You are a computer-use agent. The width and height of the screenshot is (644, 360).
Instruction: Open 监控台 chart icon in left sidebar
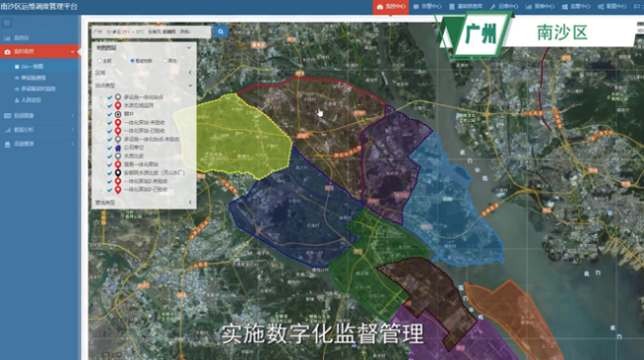click(x=7, y=39)
